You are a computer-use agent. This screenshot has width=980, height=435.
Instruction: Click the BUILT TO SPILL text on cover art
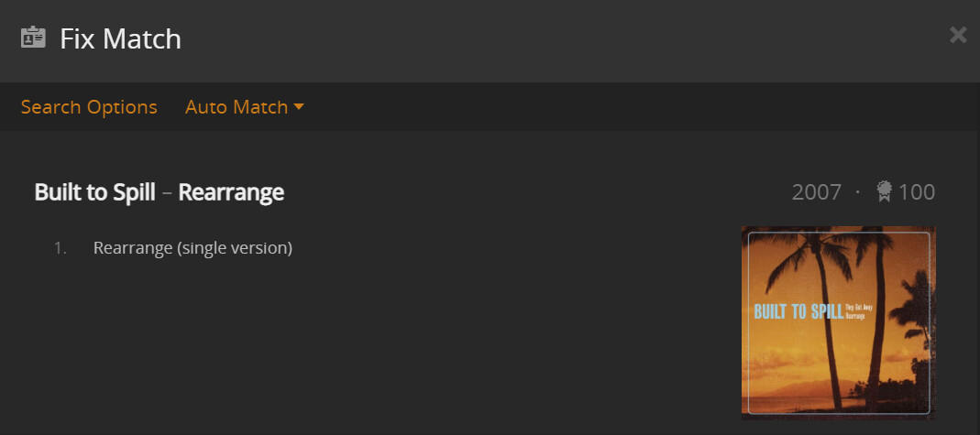tap(798, 312)
